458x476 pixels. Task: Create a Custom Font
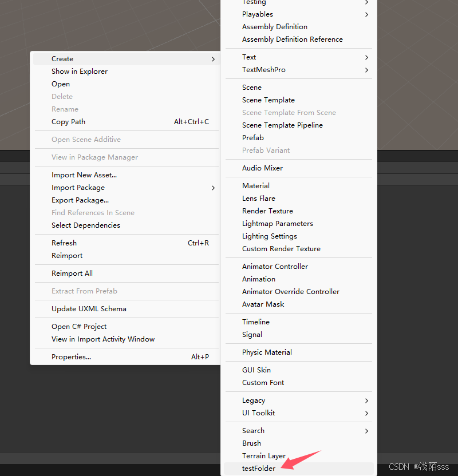pyautogui.click(x=299, y=383)
